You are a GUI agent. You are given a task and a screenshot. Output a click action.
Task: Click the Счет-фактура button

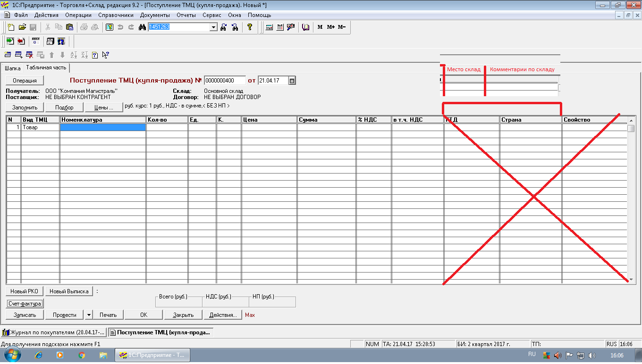click(25, 304)
